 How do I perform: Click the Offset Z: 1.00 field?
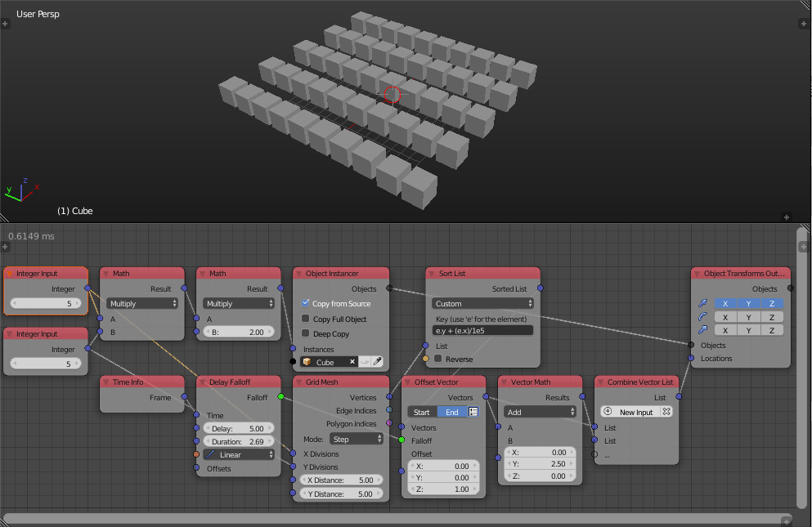[x=443, y=489]
